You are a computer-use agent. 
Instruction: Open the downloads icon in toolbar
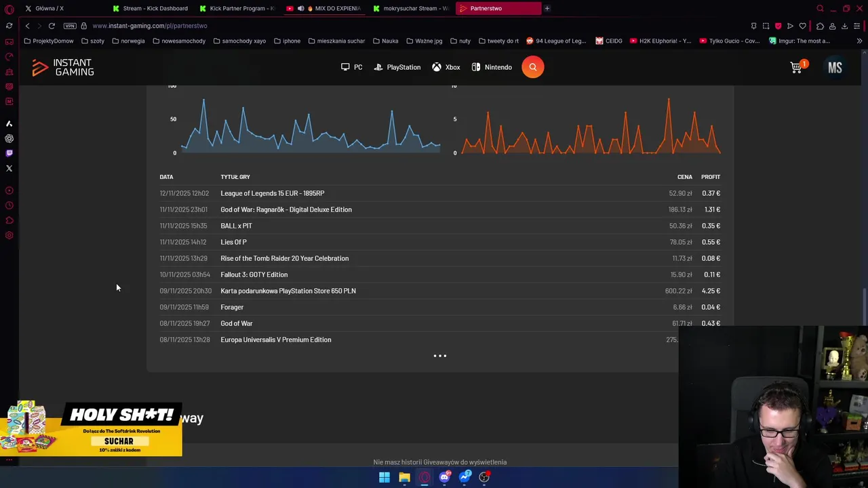click(x=844, y=26)
